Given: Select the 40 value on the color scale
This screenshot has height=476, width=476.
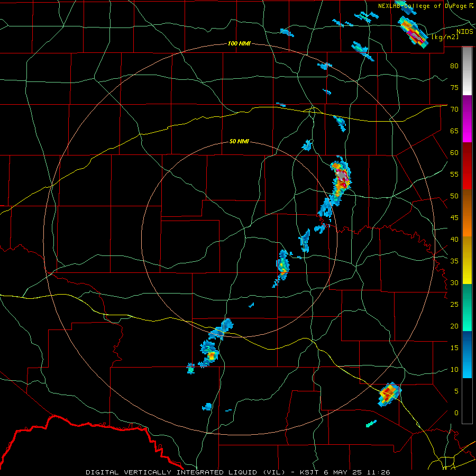Looking at the screenshot, I should (454, 240).
